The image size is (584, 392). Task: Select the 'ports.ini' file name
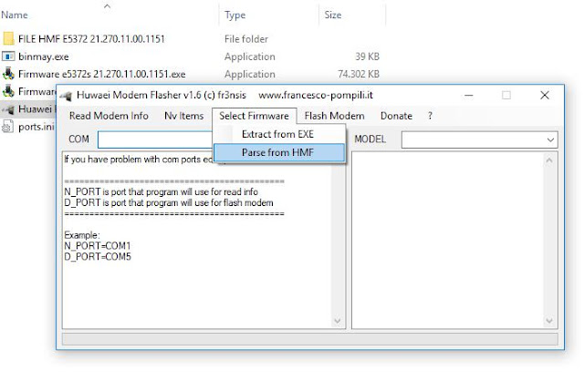36,127
